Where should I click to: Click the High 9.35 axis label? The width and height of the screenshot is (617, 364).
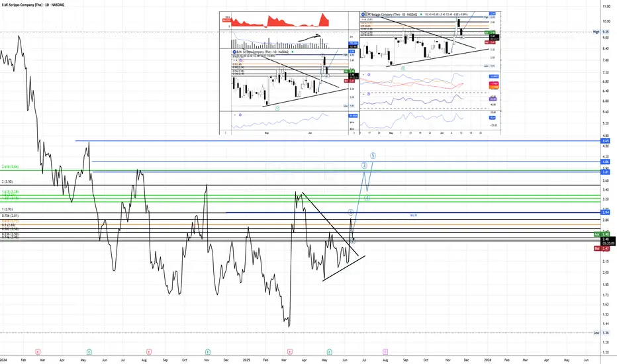601,32
